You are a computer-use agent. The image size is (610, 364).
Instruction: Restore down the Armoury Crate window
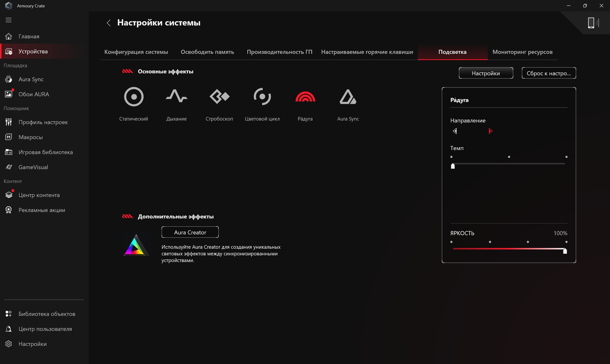click(x=585, y=6)
